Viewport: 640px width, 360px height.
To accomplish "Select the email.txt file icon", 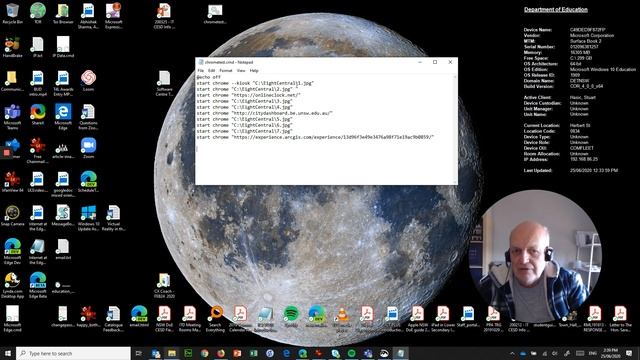I will click(63, 249).
